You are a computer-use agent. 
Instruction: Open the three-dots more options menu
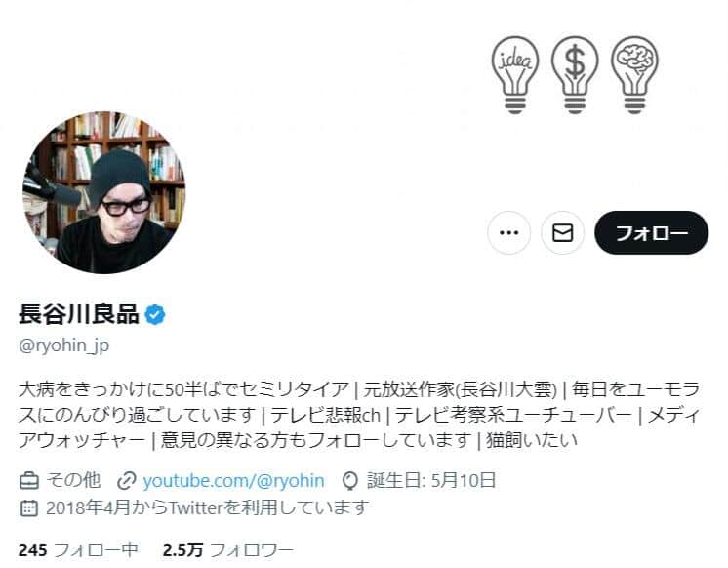point(508,232)
